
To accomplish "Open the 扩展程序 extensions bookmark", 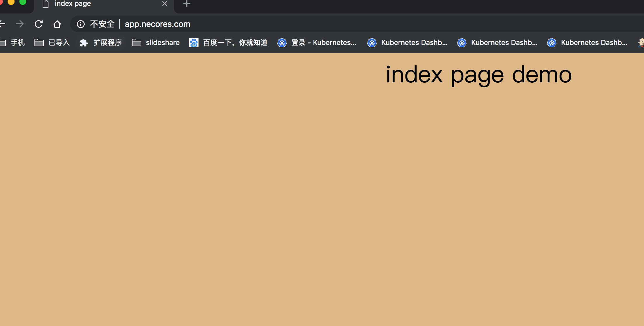I will pyautogui.click(x=101, y=43).
